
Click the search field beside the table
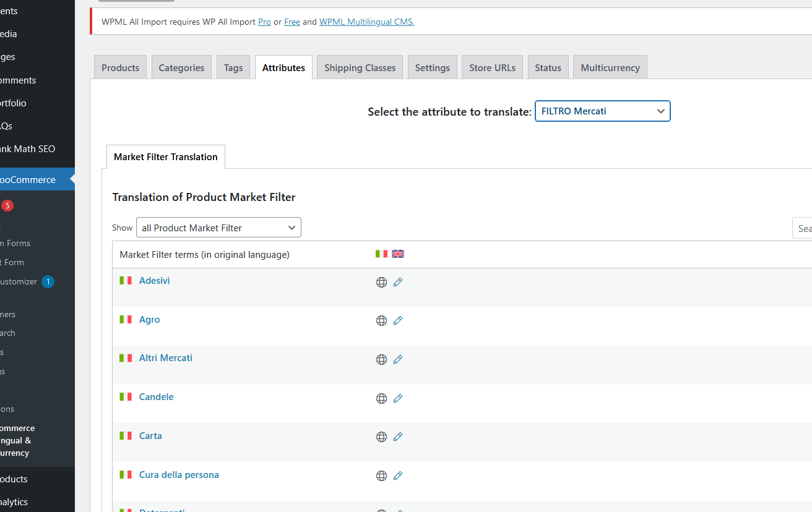pyautogui.click(x=802, y=228)
